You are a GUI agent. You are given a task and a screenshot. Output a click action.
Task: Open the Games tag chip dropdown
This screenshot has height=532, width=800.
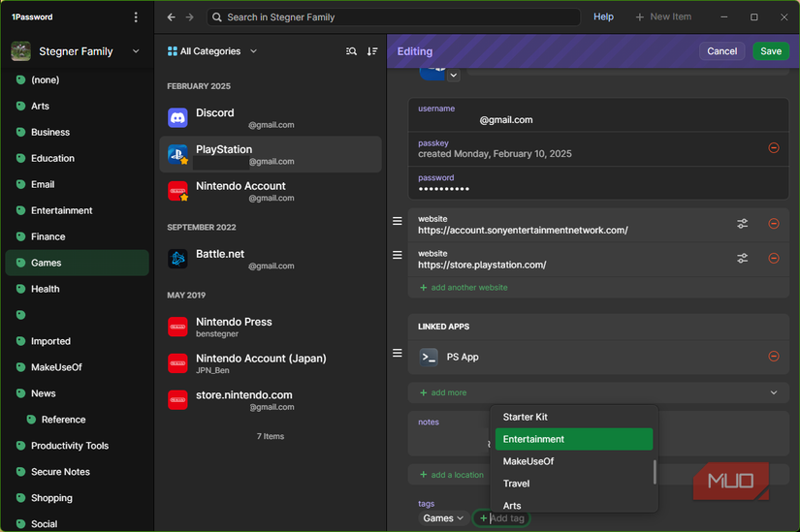coord(443,518)
